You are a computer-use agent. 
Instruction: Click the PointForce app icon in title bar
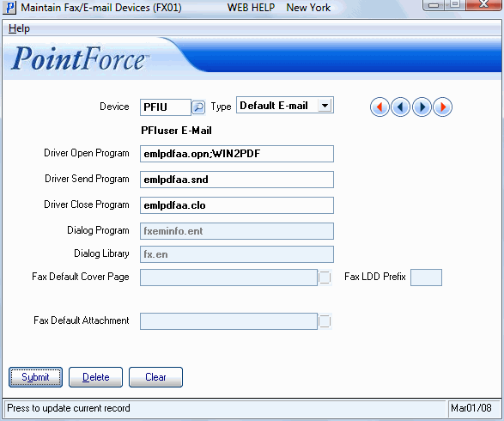click(9, 8)
